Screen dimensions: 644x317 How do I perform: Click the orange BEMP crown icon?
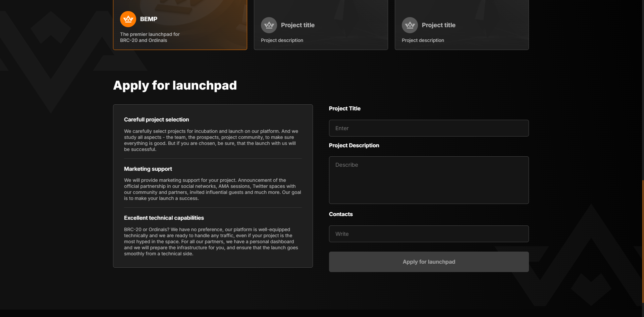(128, 19)
